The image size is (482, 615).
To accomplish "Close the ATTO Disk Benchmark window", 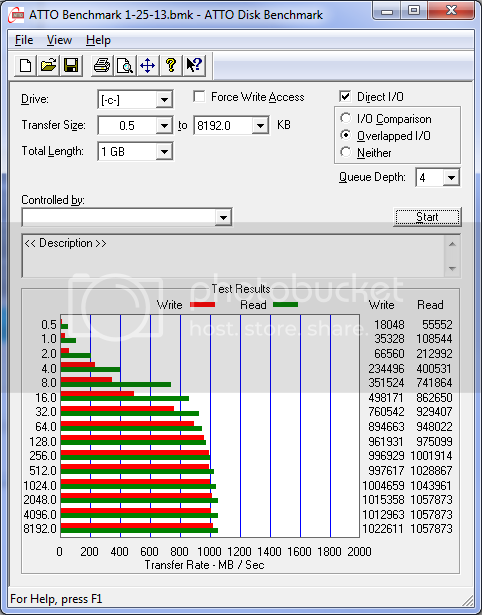I will click(451, 10).
